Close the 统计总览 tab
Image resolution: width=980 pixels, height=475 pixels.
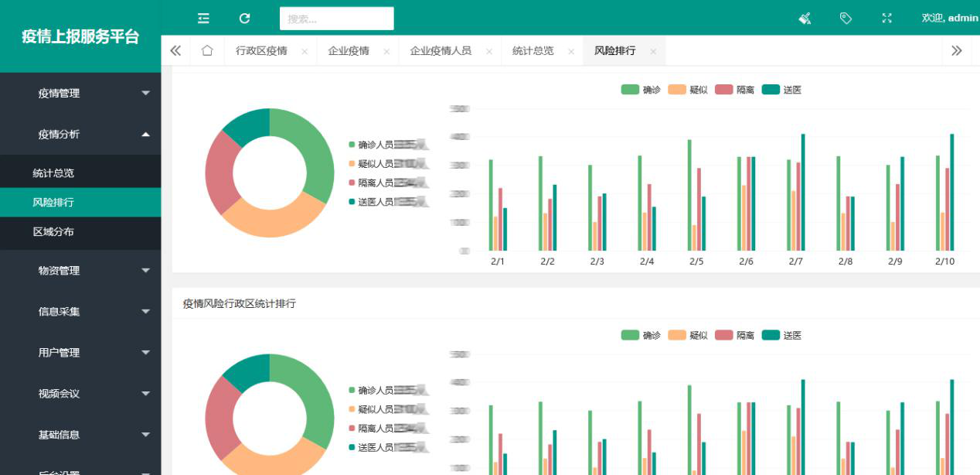(x=571, y=52)
